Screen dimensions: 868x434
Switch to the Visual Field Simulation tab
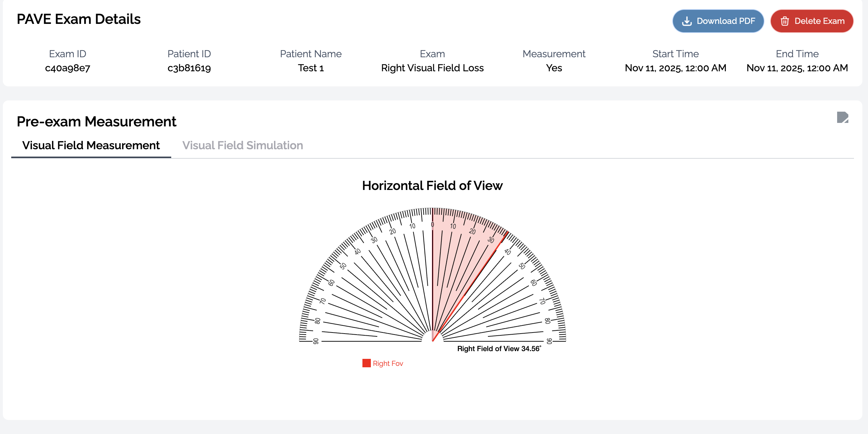point(242,145)
